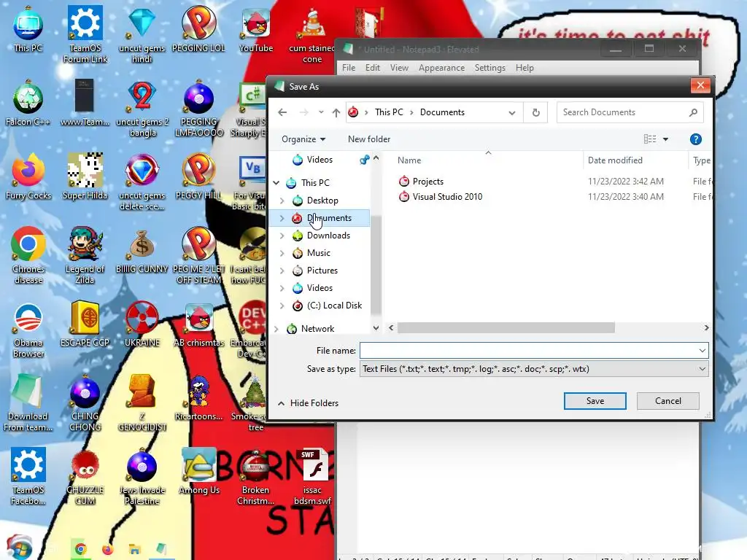Screen dimensions: 747x560
Task: Open the SWF file on the desktop
Action: click(x=312, y=476)
